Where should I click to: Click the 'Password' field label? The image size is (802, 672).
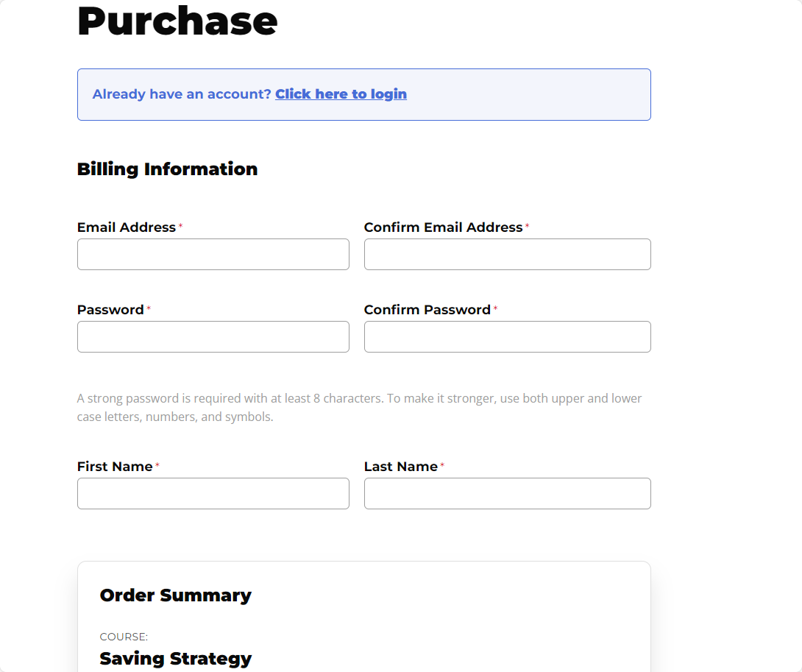pos(110,310)
